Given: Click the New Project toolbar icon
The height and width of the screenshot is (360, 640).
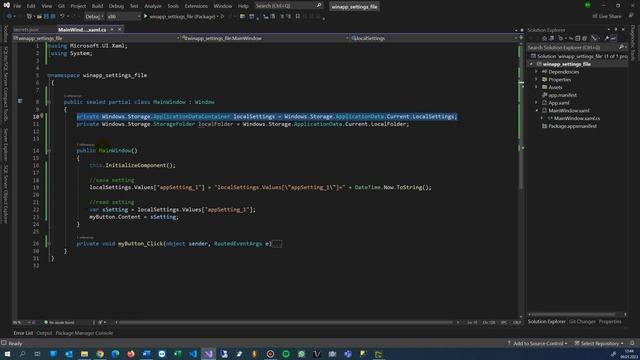Looking at the screenshot, I should (x=29, y=16).
